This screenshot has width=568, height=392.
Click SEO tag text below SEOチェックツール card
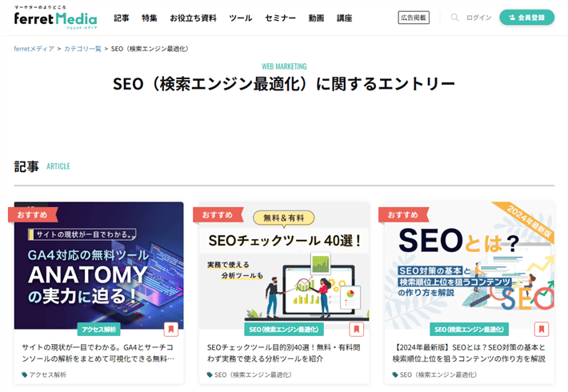254,374
